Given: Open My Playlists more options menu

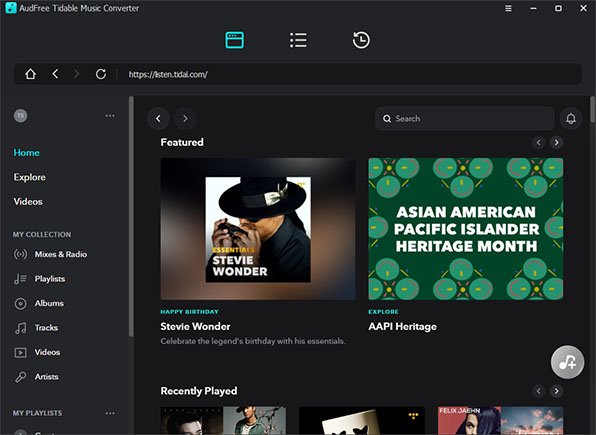Looking at the screenshot, I should tap(110, 413).
